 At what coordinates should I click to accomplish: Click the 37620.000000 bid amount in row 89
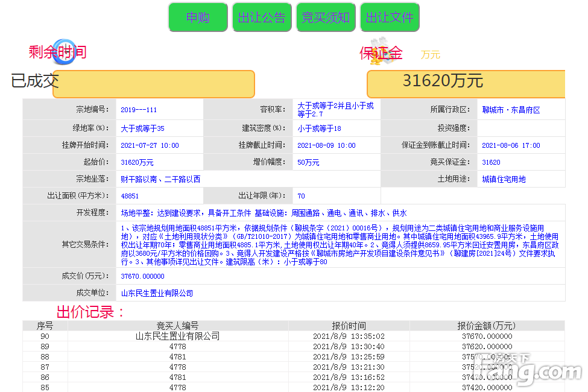click(487, 347)
